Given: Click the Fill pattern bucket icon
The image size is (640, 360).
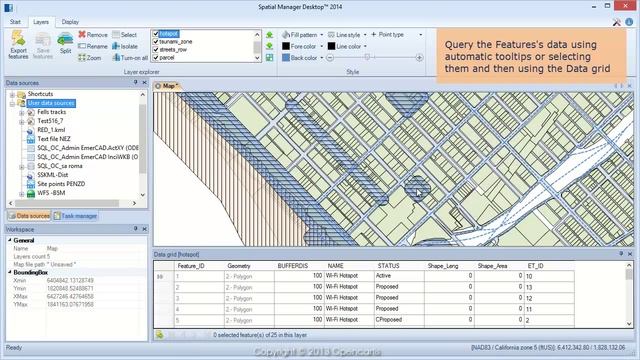Looking at the screenshot, I should (x=286, y=35).
